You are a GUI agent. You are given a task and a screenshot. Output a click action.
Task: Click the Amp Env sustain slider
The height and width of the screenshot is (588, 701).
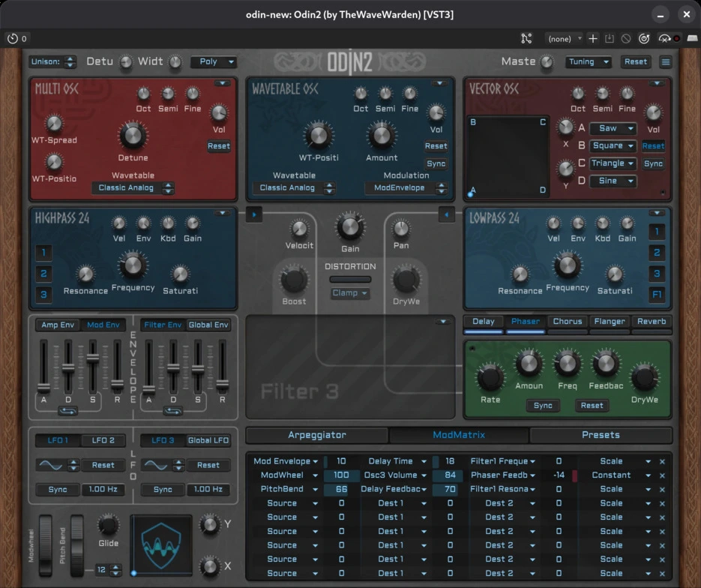point(93,358)
